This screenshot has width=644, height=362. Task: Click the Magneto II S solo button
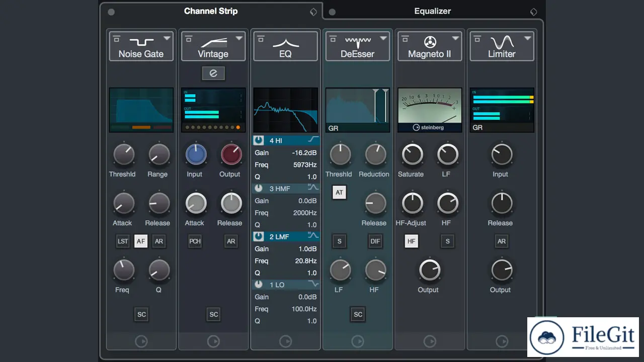(448, 241)
